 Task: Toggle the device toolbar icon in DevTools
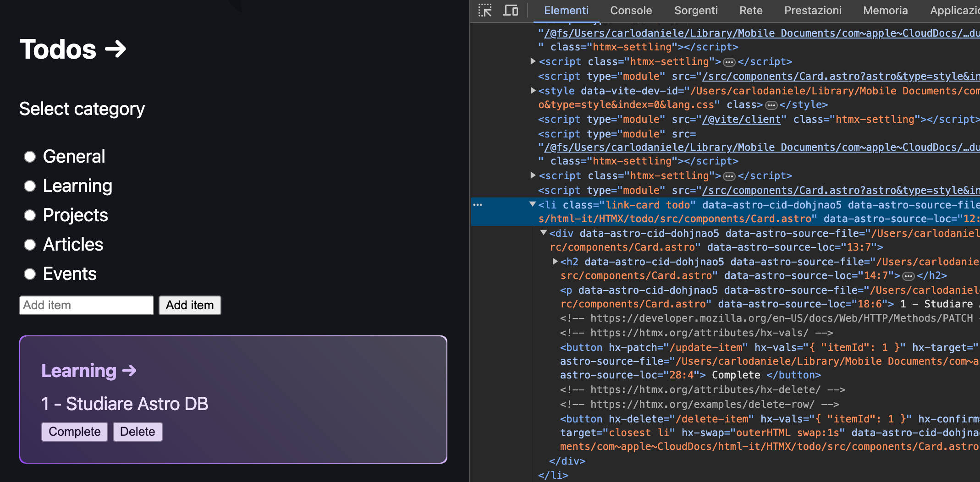pos(511,10)
